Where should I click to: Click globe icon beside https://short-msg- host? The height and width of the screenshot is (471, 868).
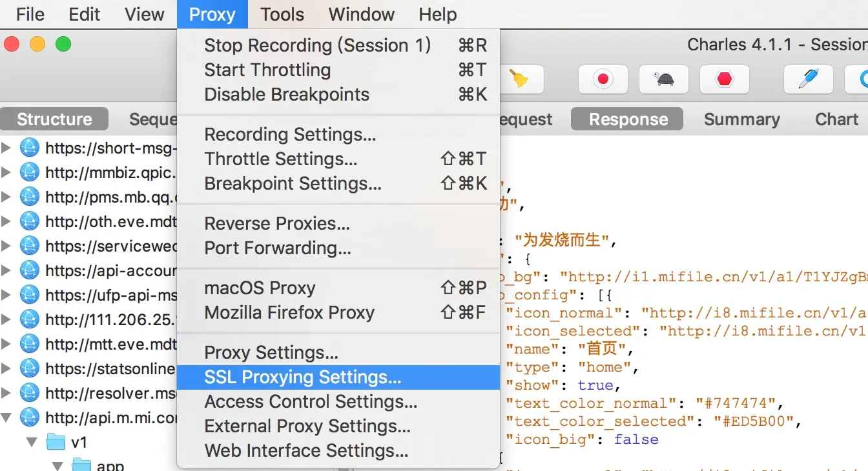pyautogui.click(x=30, y=148)
